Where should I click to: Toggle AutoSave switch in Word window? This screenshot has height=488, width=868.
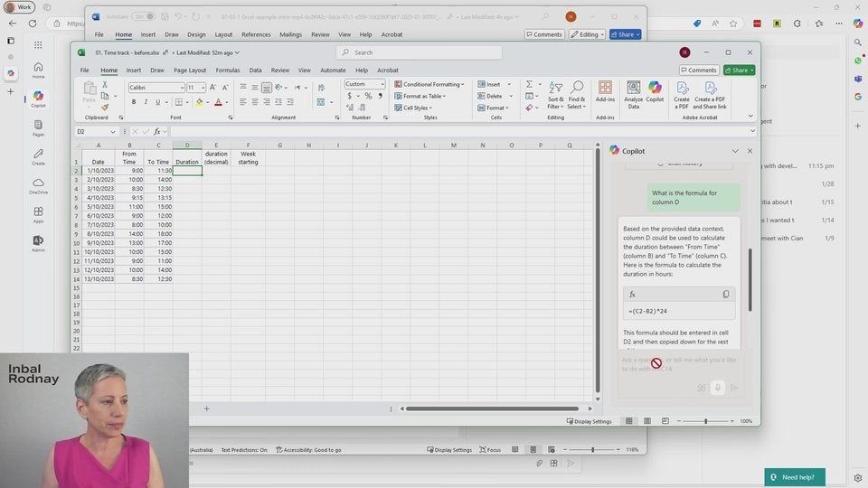(x=144, y=16)
